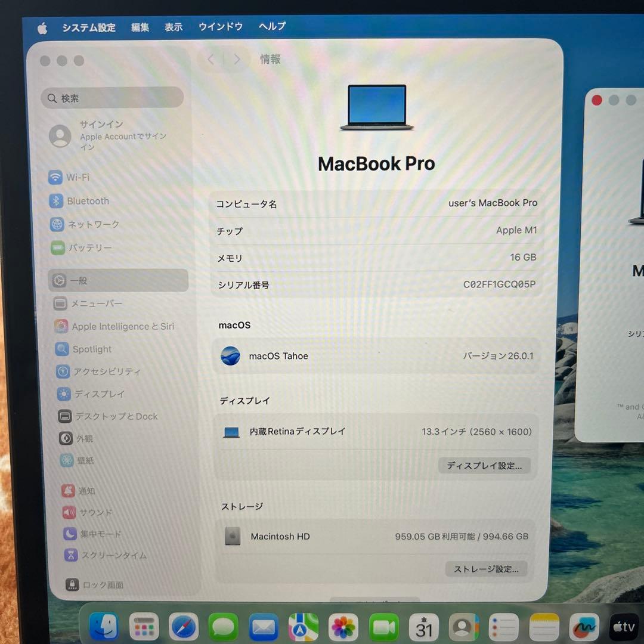Open Calendar from the Dock
The width and height of the screenshot is (644, 644).
point(425,627)
